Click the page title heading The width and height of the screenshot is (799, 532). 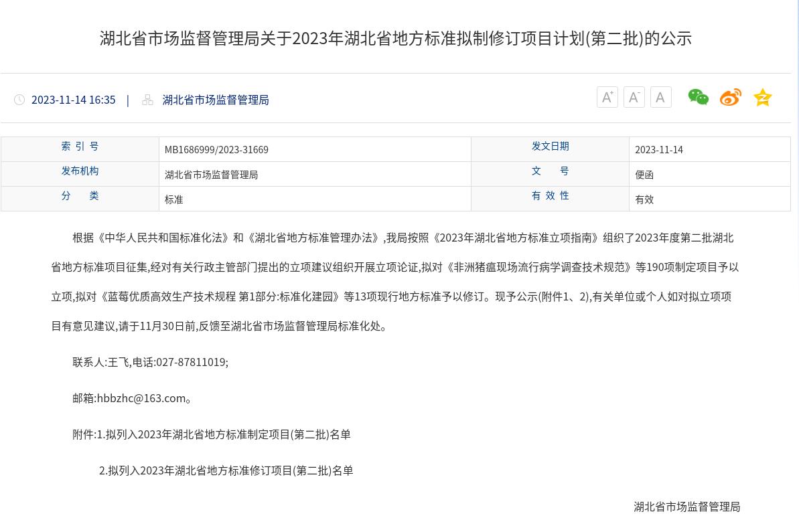[395, 38]
